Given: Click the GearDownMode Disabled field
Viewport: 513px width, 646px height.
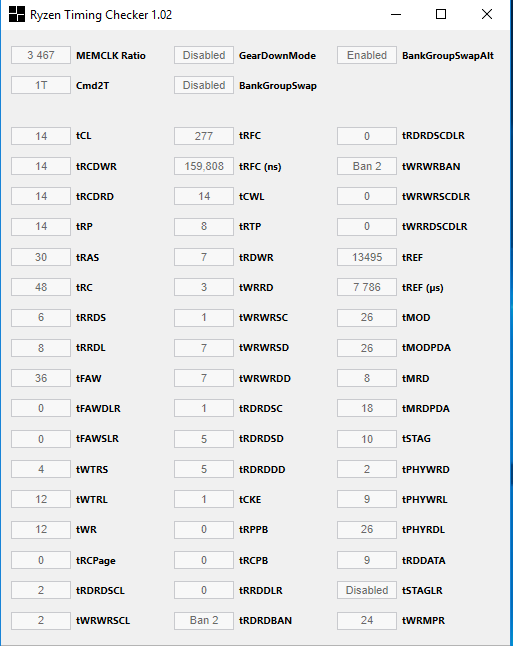Looking at the screenshot, I should pos(204,55).
